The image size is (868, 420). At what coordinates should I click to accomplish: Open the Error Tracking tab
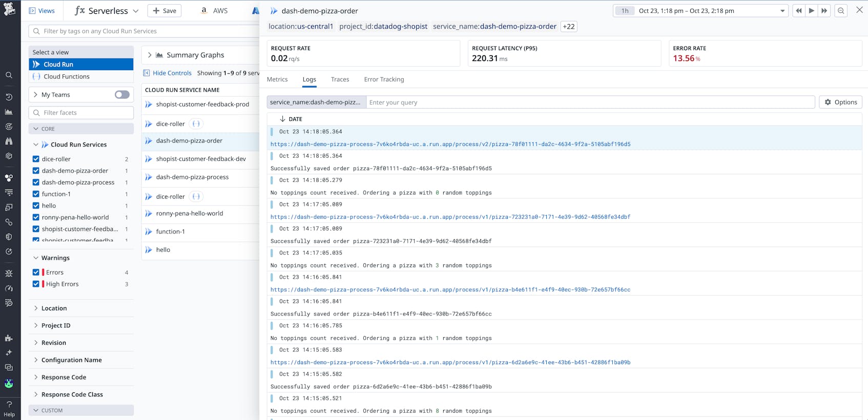pos(384,79)
